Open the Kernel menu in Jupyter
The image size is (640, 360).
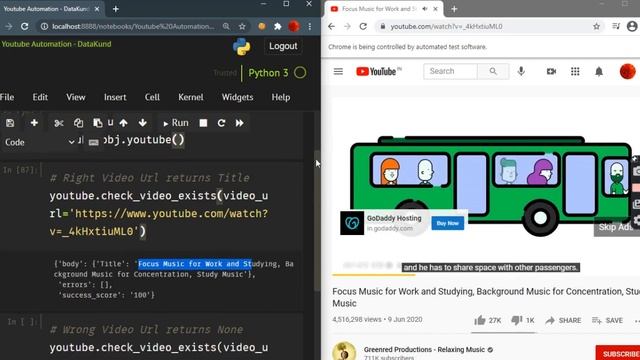[x=191, y=97]
